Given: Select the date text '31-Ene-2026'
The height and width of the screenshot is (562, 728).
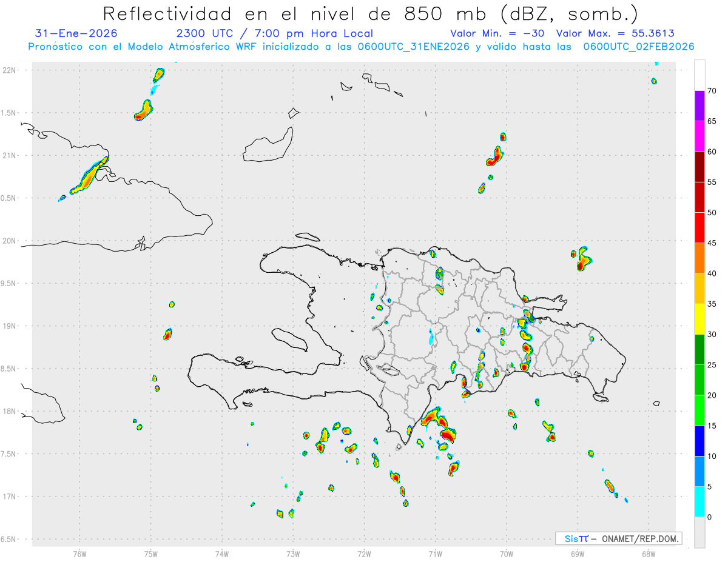Looking at the screenshot, I should coord(76,33).
